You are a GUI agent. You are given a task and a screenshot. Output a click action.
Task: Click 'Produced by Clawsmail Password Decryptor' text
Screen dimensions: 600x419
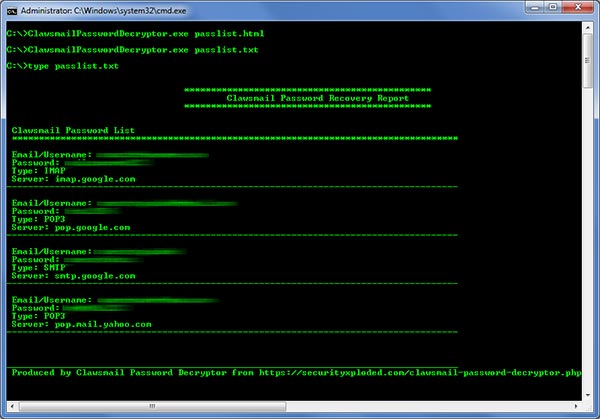pyautogui.click(x=119, y=372)
